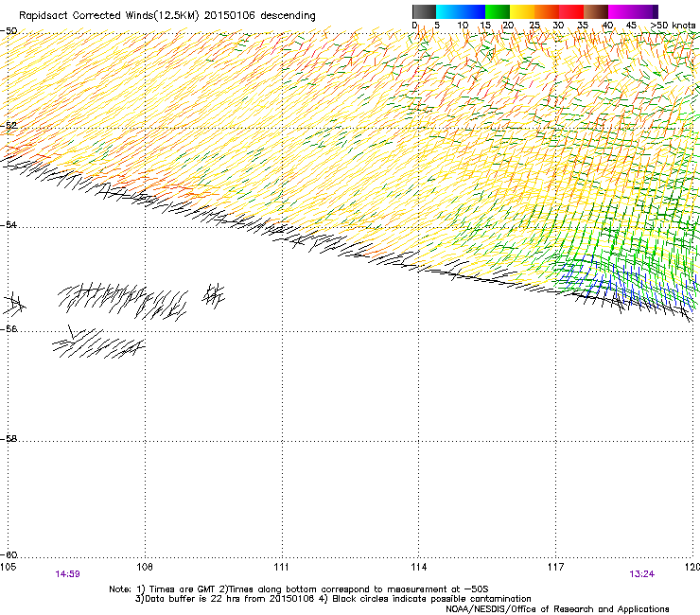700x615 pixels.
Task: Click the yellow 20-25 knots color segment
Action: coord(522,11)
